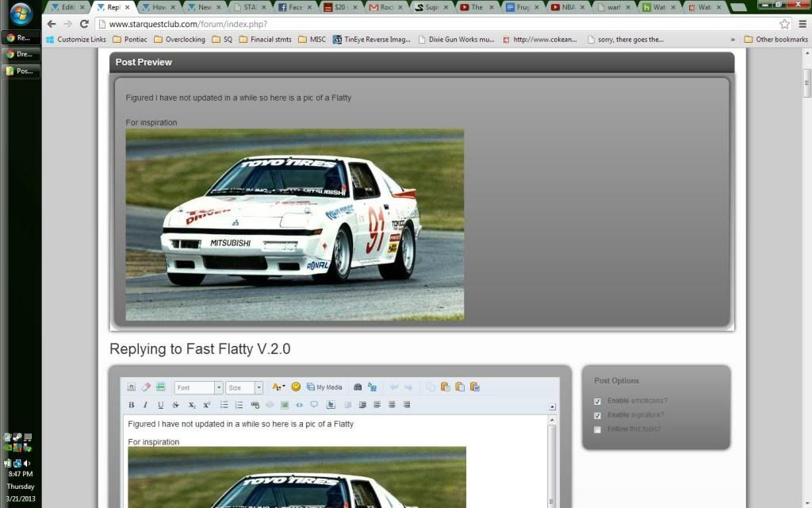
Task: Open the Finacial stmts bookmarks folder
Action: 265,40
